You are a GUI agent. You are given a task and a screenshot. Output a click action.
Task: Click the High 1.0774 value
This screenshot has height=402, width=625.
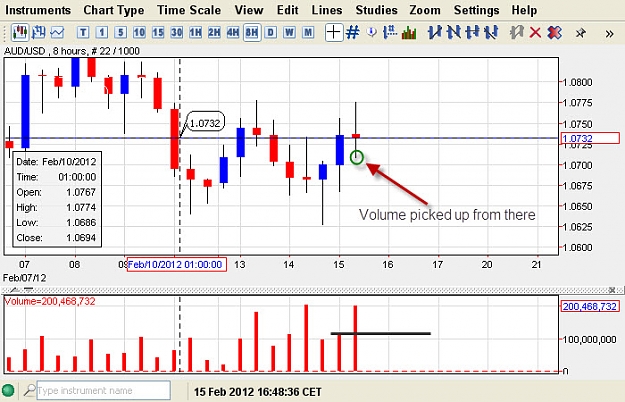tap(81, 207)
